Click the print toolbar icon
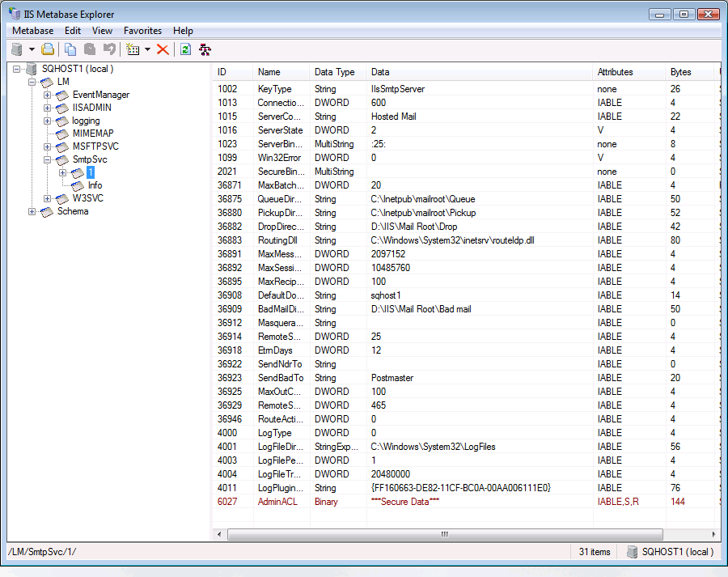 coord(48,49)
